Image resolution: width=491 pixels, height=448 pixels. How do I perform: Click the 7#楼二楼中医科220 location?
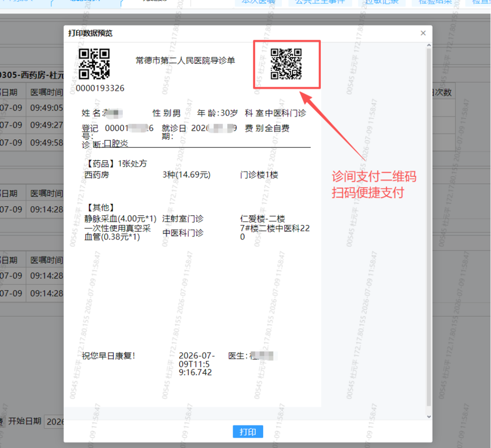click(x=274, y=232)
